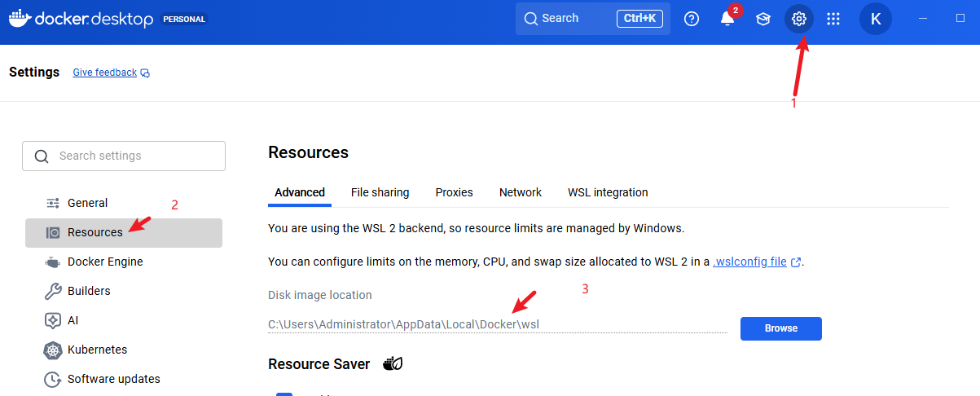Image resolution: width=980 pixels, height=396 pixels.
Task: Click the Give feedback link
Action: point(105,73)
